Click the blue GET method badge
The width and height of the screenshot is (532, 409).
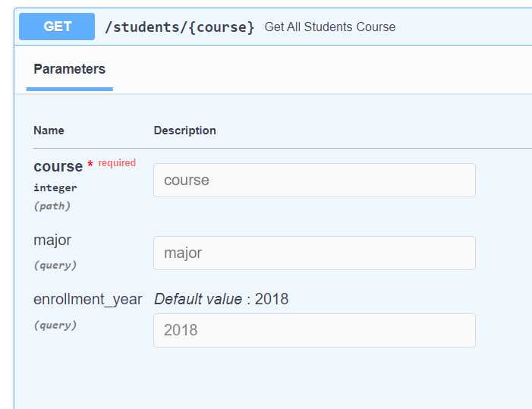coord(57,27)
